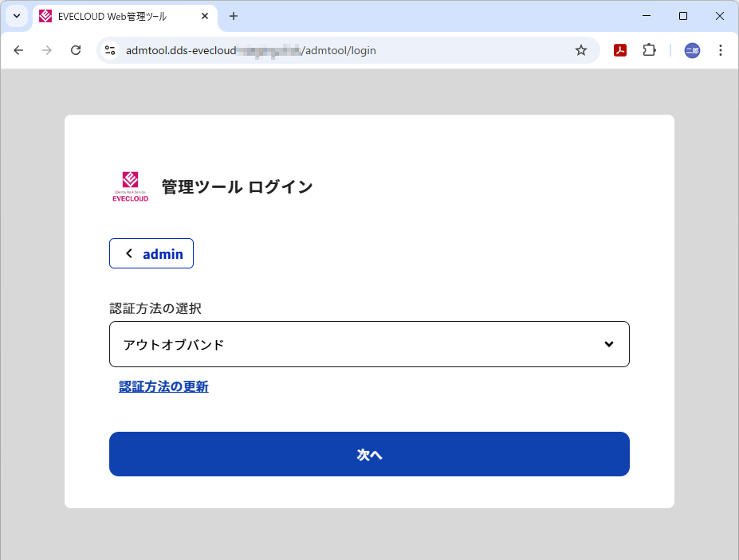Viewport: 739px width, 560px height.
Task: Open Chrome's three-dot menu
Action: [x=721, y=50]
